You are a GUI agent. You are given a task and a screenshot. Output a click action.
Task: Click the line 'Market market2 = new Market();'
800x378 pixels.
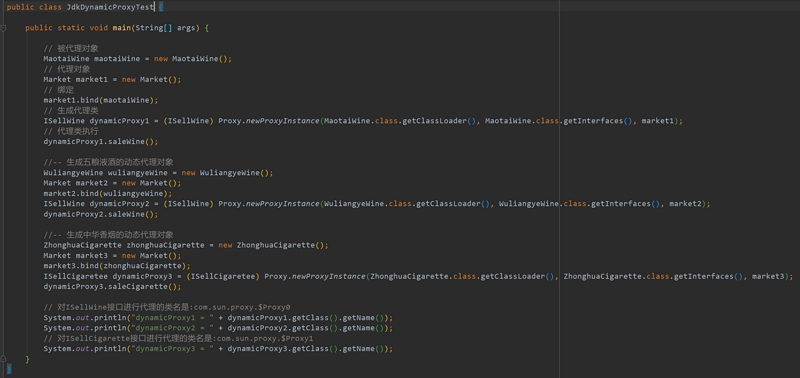112,183
